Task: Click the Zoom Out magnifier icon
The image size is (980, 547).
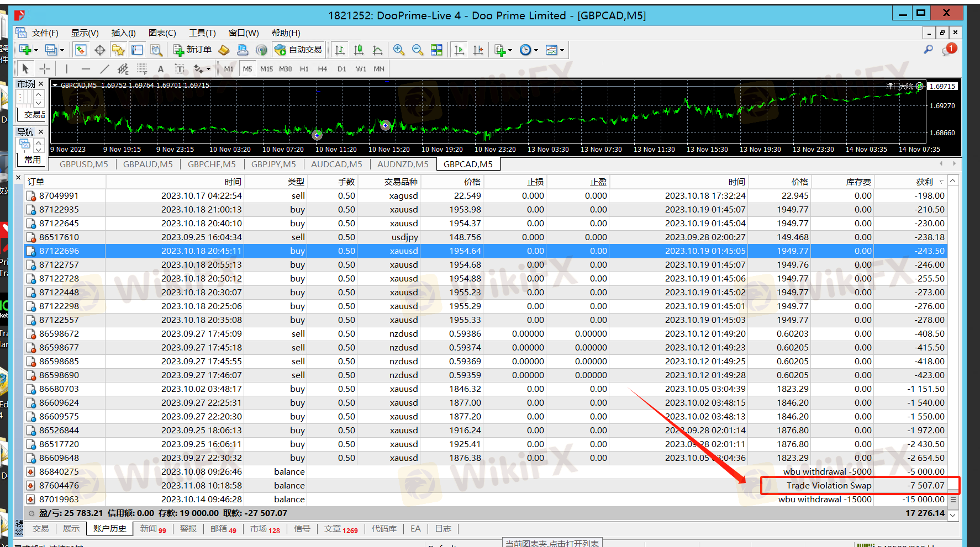Action: click(x=418, y=50)
